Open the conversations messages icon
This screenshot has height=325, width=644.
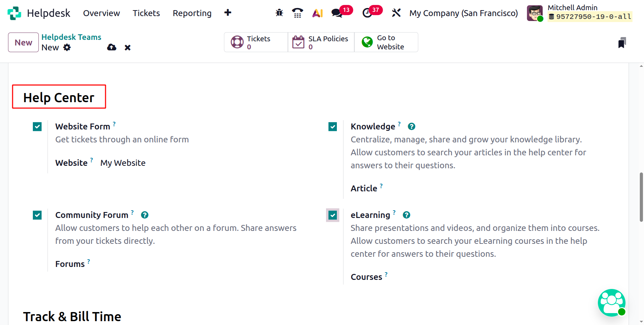(337, 13)
